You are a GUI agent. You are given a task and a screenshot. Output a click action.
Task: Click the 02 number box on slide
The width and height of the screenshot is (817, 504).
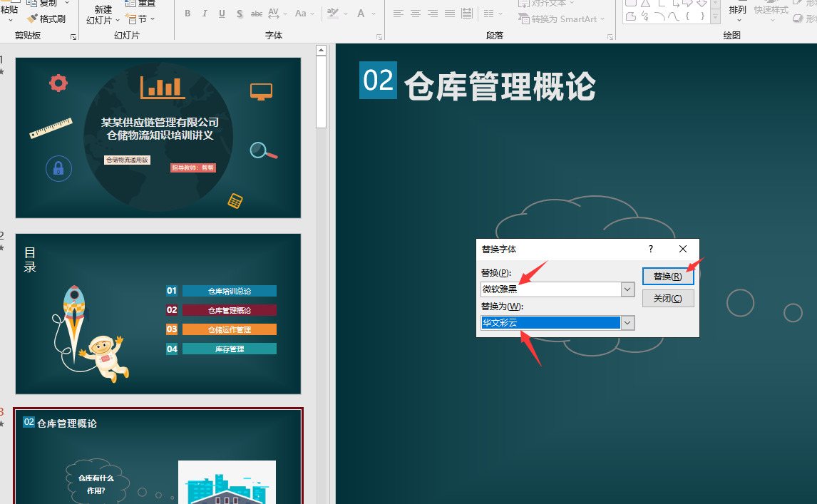click(379, 81)
